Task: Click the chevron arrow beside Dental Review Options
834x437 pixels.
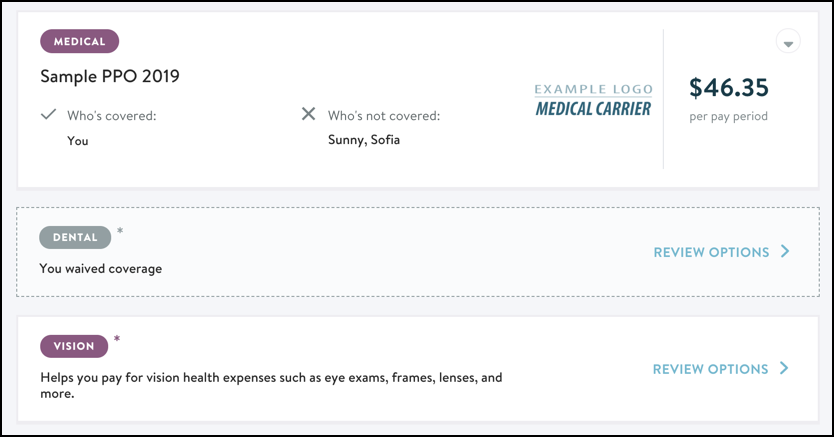Action: tap(785, 251)
